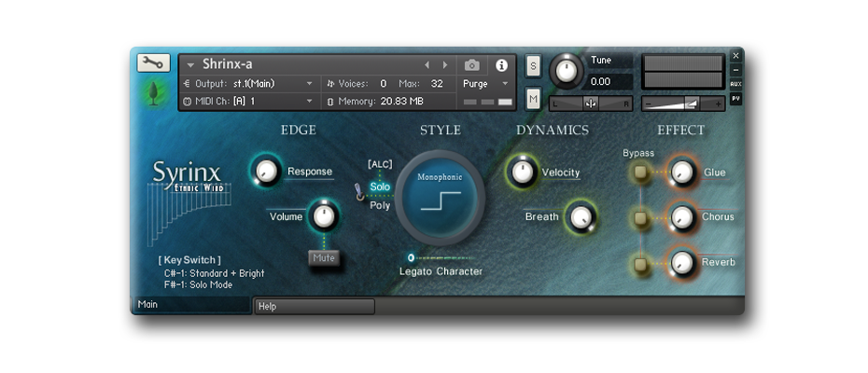Click the minimize view minus button
Image resolution: width=868 pixels, height=373 pixels.
(735, 70)
